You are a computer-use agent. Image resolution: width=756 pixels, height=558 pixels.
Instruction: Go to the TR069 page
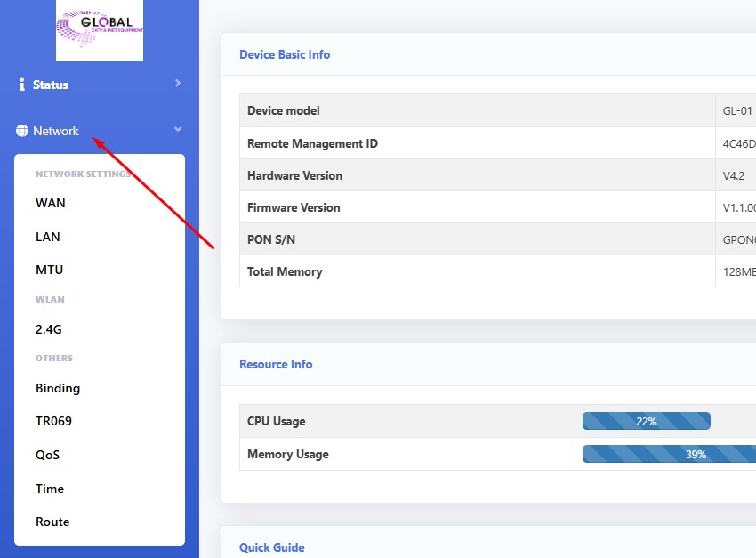53,421
